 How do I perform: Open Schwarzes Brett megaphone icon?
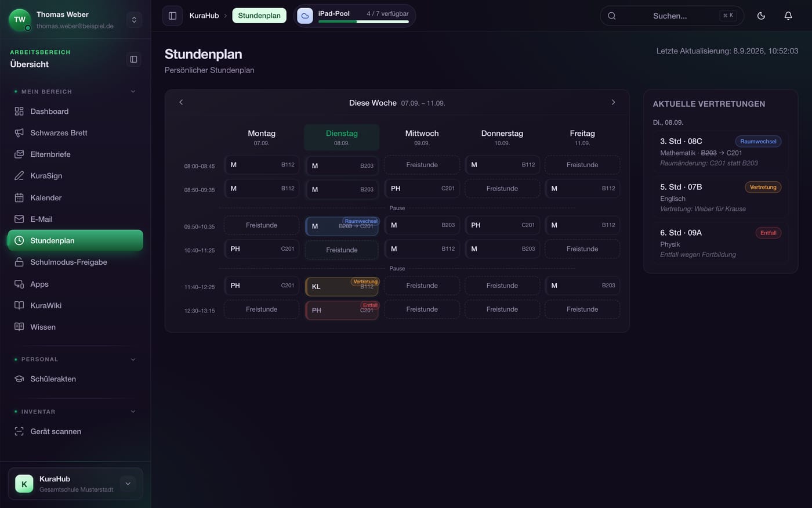[19, 133]
